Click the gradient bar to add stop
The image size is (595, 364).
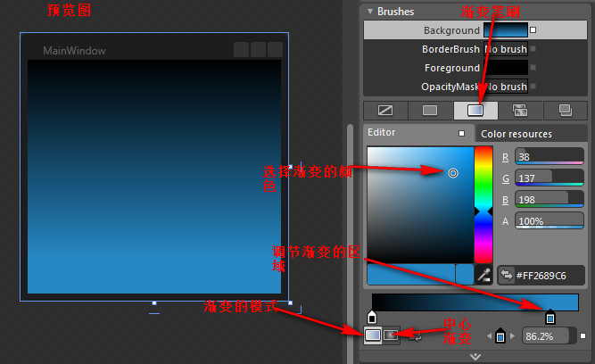click(475, 302)
